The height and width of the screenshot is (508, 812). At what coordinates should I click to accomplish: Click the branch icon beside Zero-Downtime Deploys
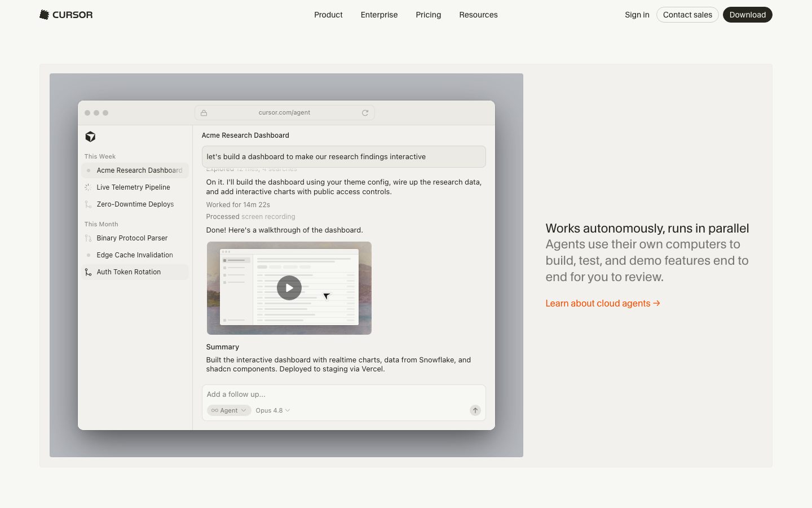coord(88,204)
